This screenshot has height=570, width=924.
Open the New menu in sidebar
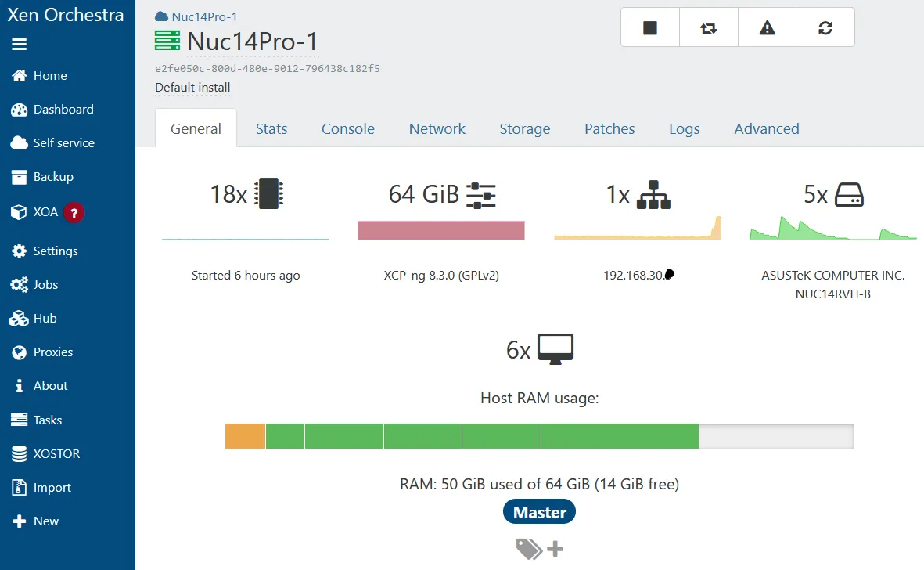(45, 521)
